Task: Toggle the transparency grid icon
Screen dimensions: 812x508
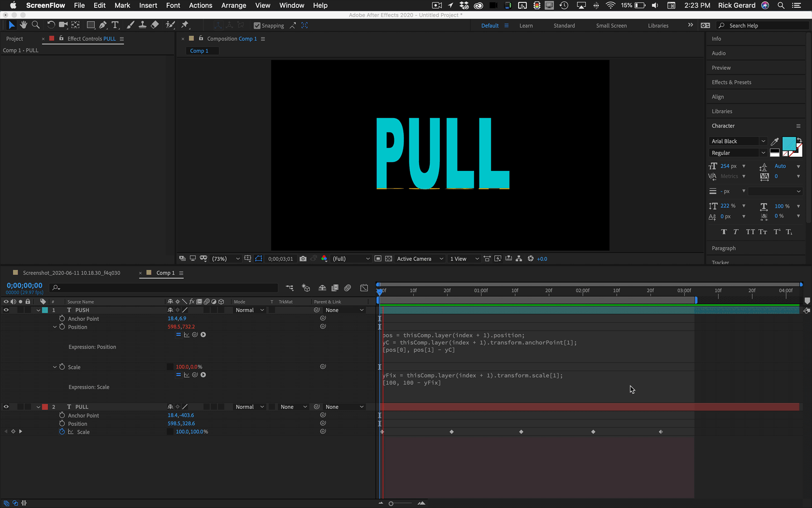Action: pyautogui.click(x=389, y=259)
